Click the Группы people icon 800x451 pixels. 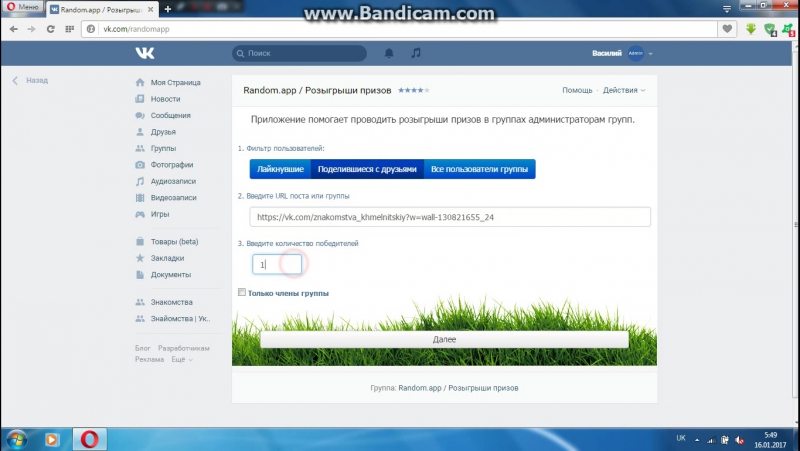pos(140,148)
